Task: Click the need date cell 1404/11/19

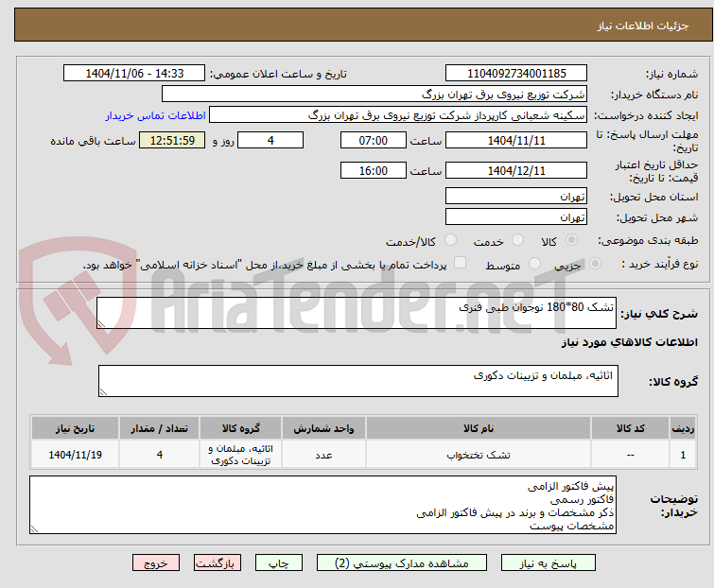Action: click(75, 454)
